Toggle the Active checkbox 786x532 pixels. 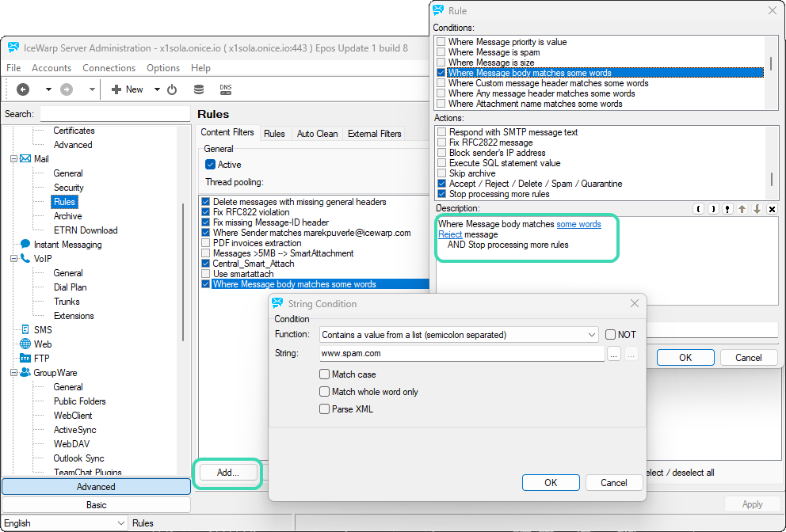click(x=211, y=165)
